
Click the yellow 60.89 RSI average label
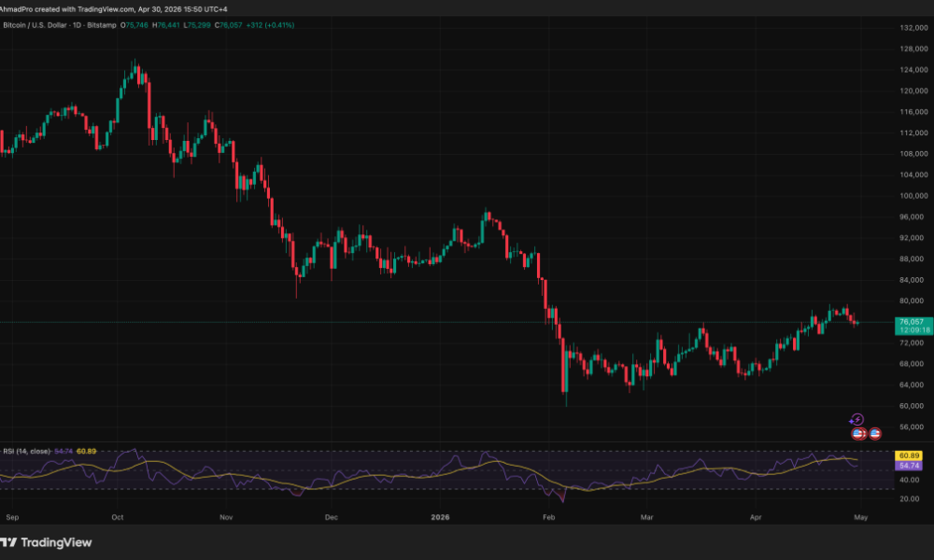click(x=909, y=455)
